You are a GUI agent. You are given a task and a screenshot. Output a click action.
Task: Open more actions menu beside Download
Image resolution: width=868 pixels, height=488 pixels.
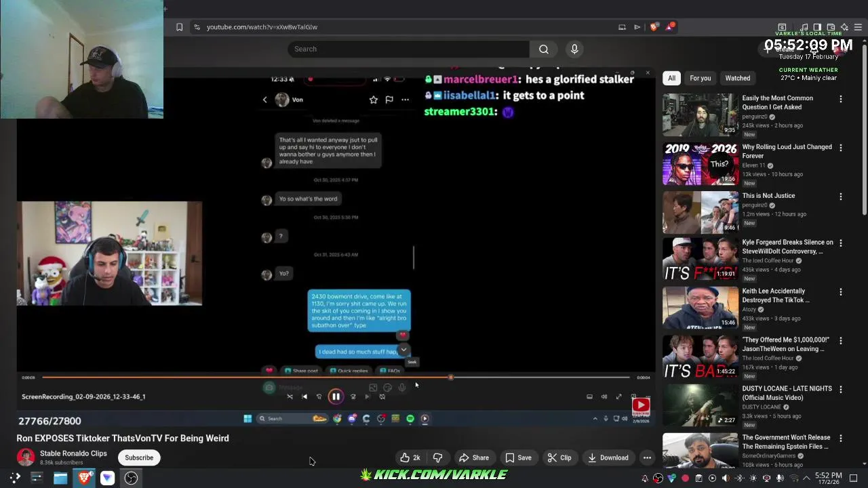647,457
